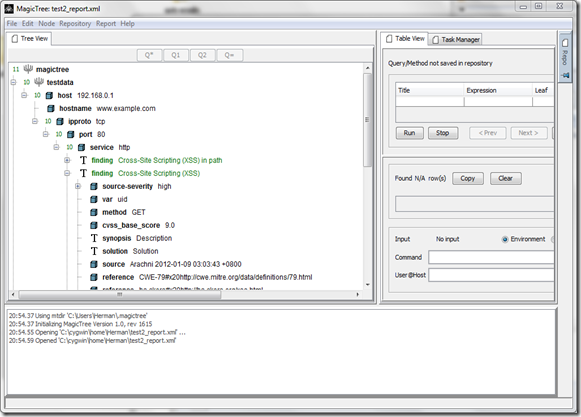Click the magictree root node icon
This screenshot has height=417, width=581.
point(28,69)
